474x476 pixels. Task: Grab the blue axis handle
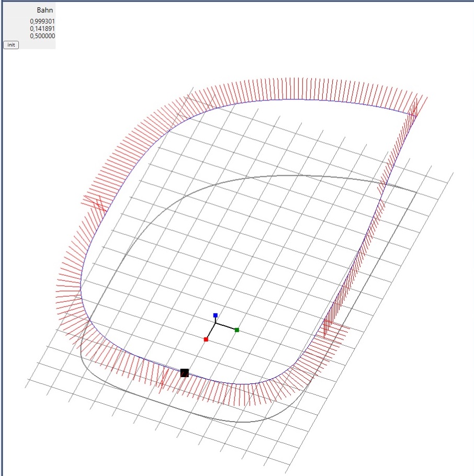[216, 315]
